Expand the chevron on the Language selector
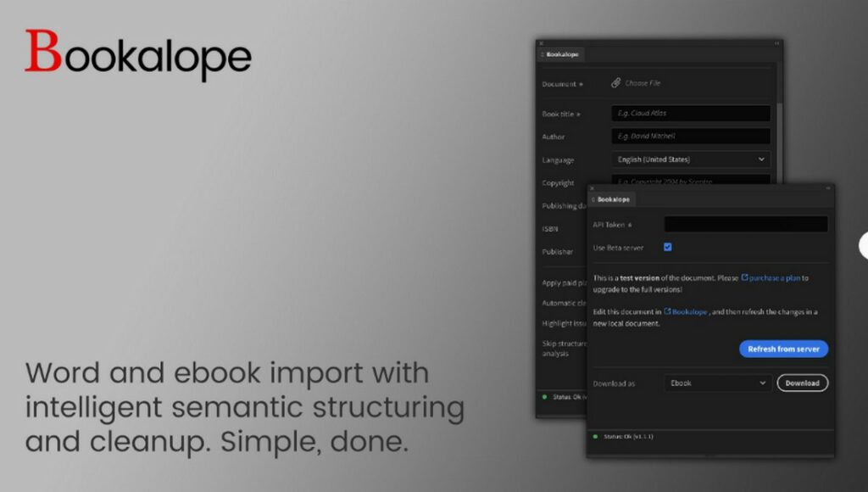The height and width of the screenshot is (492, 868). (x=760, y=159)
